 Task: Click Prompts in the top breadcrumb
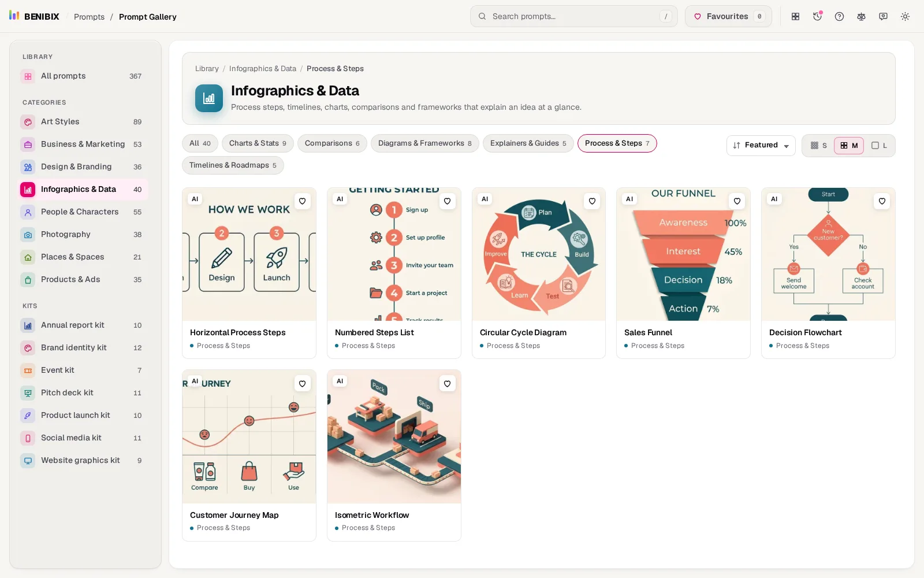pyautogui.click(x=89, y=17)
